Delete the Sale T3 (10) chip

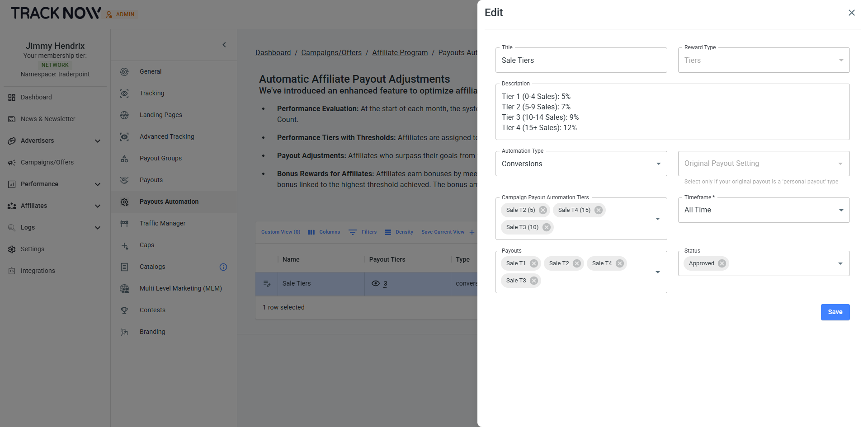547,227
